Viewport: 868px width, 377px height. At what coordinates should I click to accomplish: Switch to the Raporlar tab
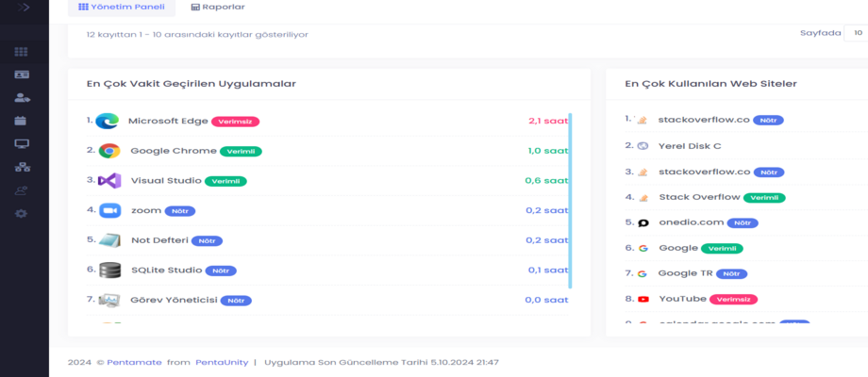[217, 8]
